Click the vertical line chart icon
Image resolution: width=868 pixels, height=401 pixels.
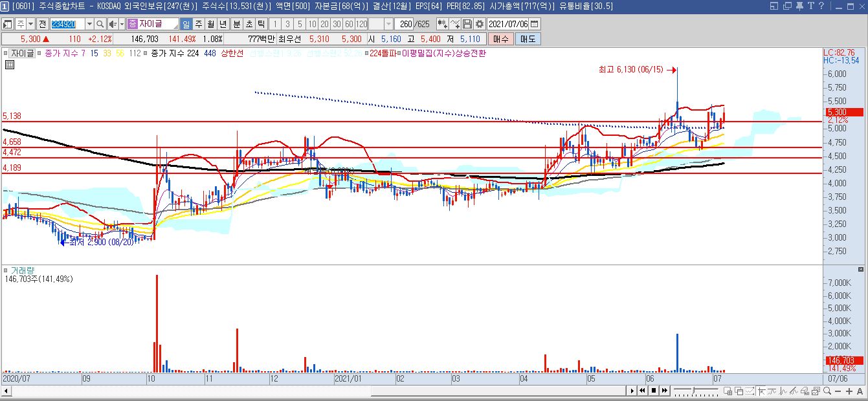pyautogui.click(x=783, y=391)
